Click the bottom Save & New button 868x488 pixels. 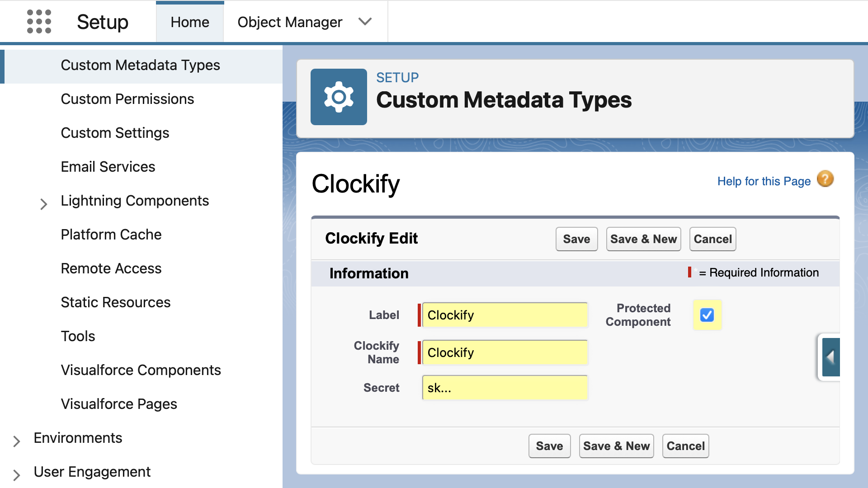click(x=616, y=446)
